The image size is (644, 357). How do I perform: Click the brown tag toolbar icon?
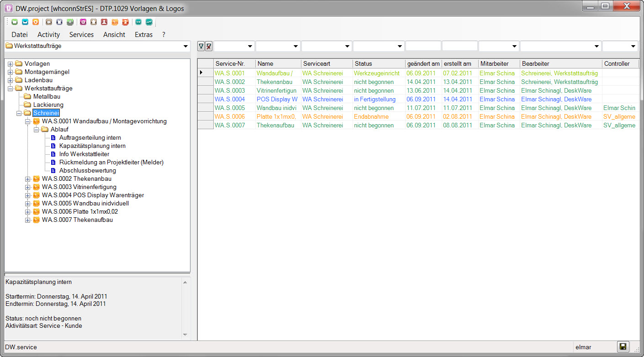[49, 22]
